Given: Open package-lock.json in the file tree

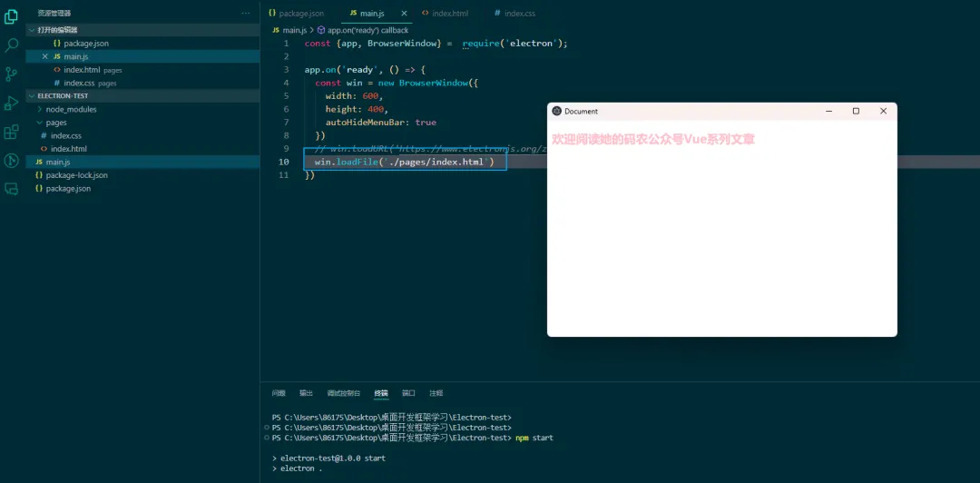Looking at the screenshot, I should click(142, 174).
